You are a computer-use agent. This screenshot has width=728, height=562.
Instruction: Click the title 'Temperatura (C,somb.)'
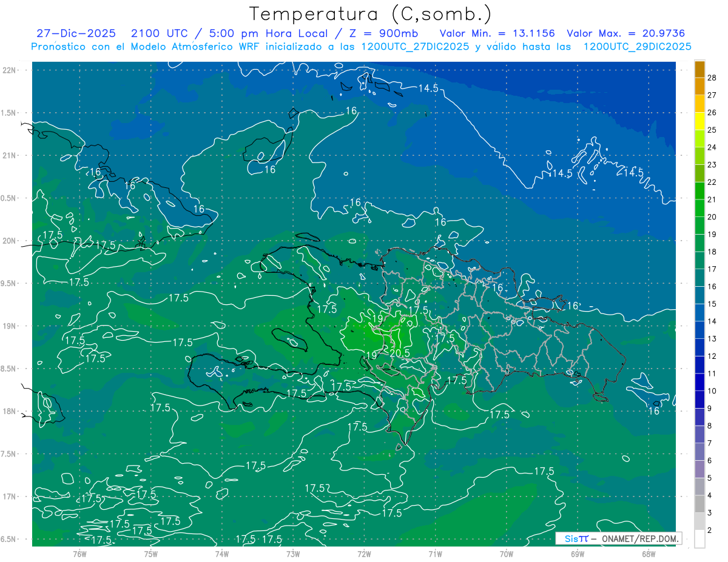click(x=371, y=14)
